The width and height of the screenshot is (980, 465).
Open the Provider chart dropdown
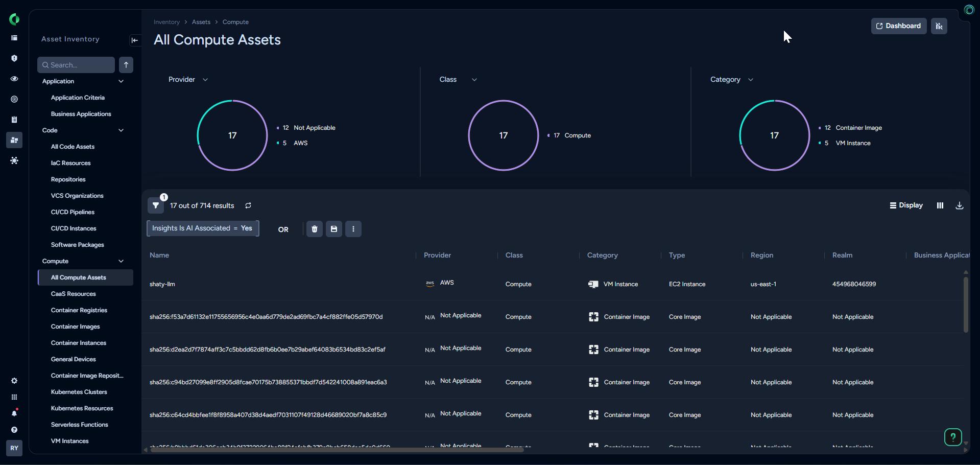[x=205, y=79]
